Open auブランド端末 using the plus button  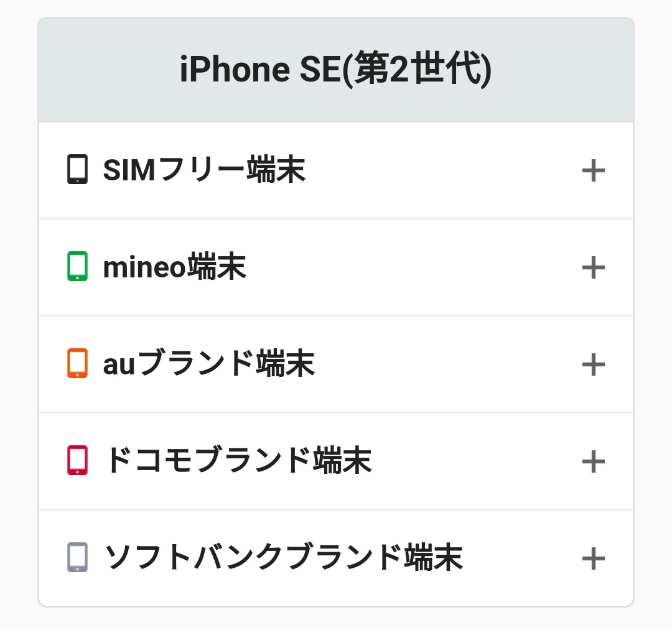pos(593,364)
